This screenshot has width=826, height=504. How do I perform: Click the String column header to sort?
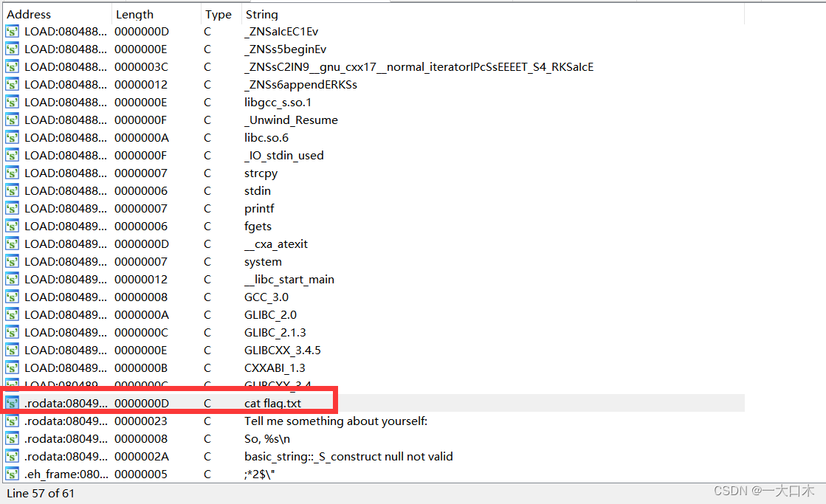262,14
